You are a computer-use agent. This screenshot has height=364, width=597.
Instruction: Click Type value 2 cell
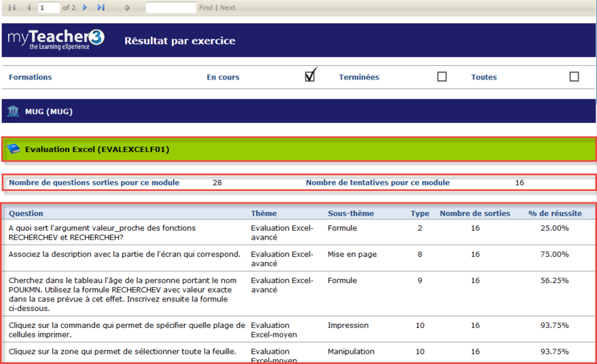coord(420,228)
